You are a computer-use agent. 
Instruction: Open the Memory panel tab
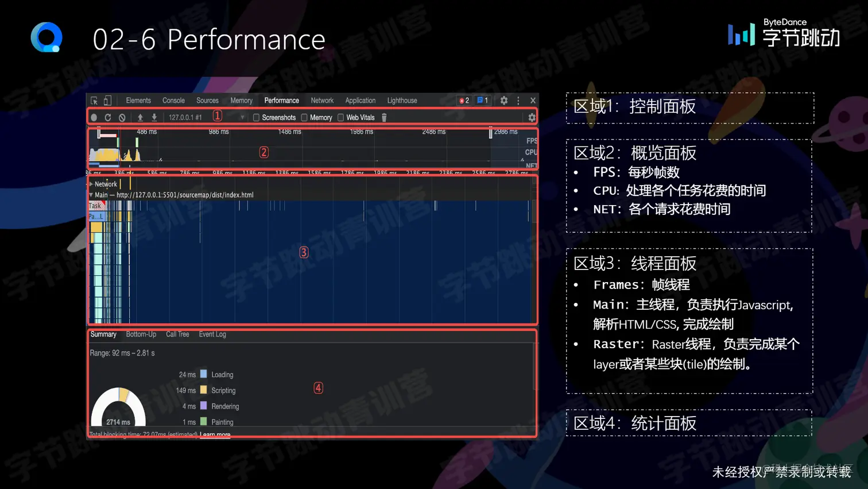click(241, 101)
